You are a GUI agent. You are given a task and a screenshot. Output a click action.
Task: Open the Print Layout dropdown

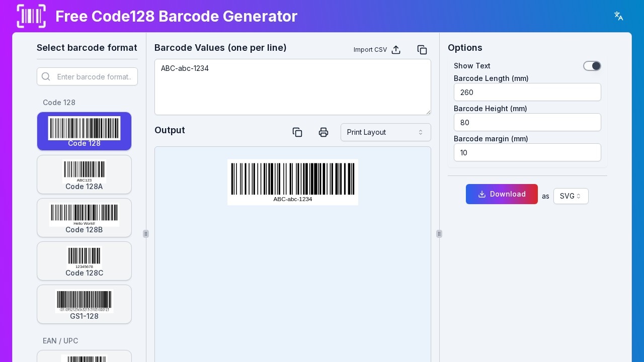[385, 132]
